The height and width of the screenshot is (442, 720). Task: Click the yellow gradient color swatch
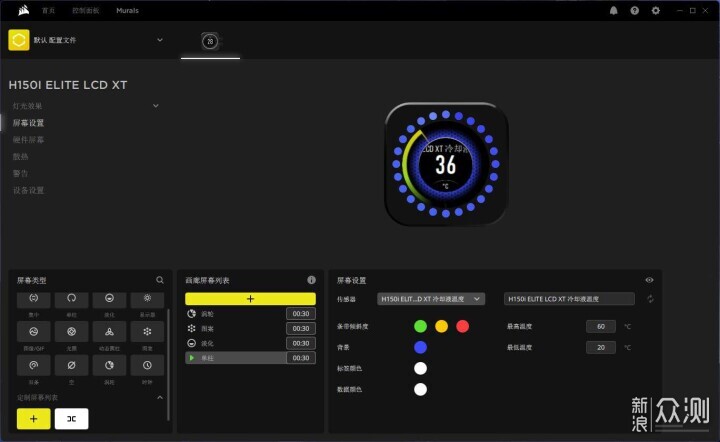(x=441, y=326)
